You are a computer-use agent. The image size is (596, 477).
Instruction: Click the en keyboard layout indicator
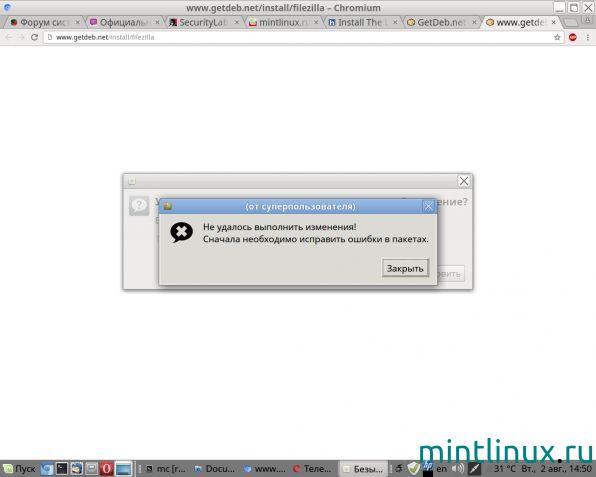pos(441,469)
